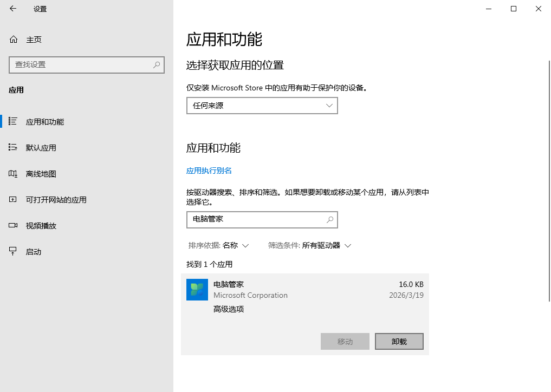This screenshot has width=551, height=392.
Task: Go to 默认应用 settings page
Action: [41, 148]
